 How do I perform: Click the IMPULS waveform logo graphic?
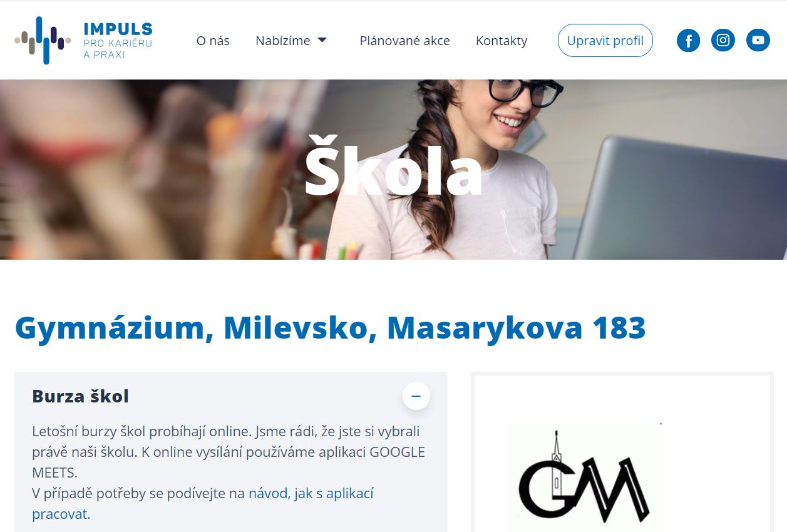point(42,41)
